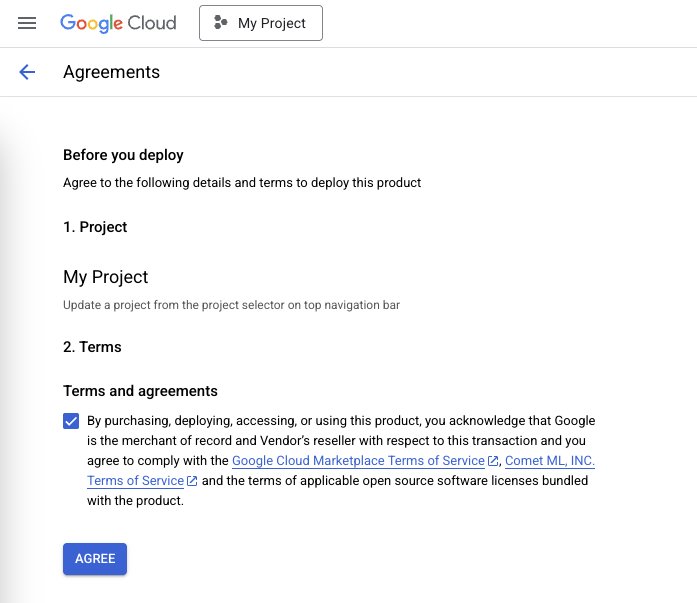Open the main navigation hamburger menu
This screenshot has width=697, height=603.
27,23
